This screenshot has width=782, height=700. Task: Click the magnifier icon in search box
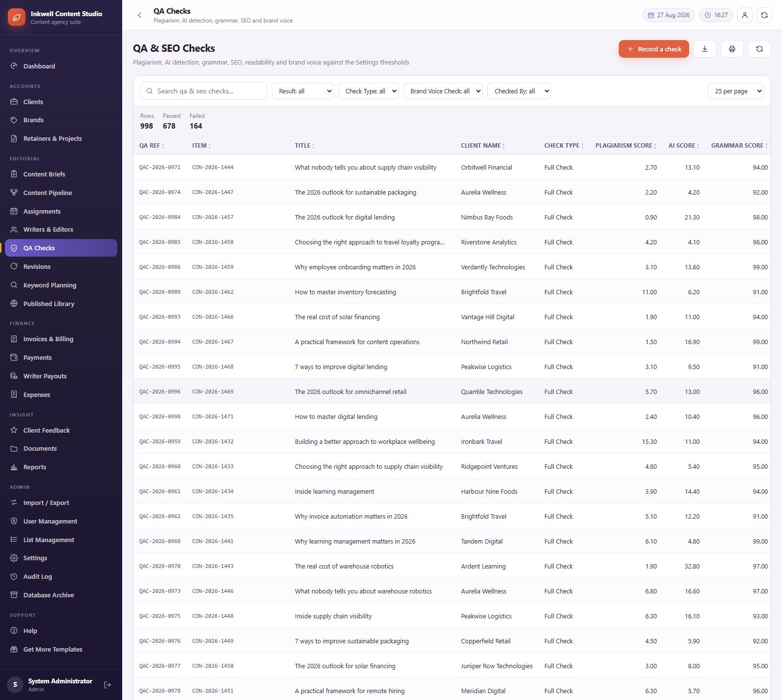click(150, 91)
